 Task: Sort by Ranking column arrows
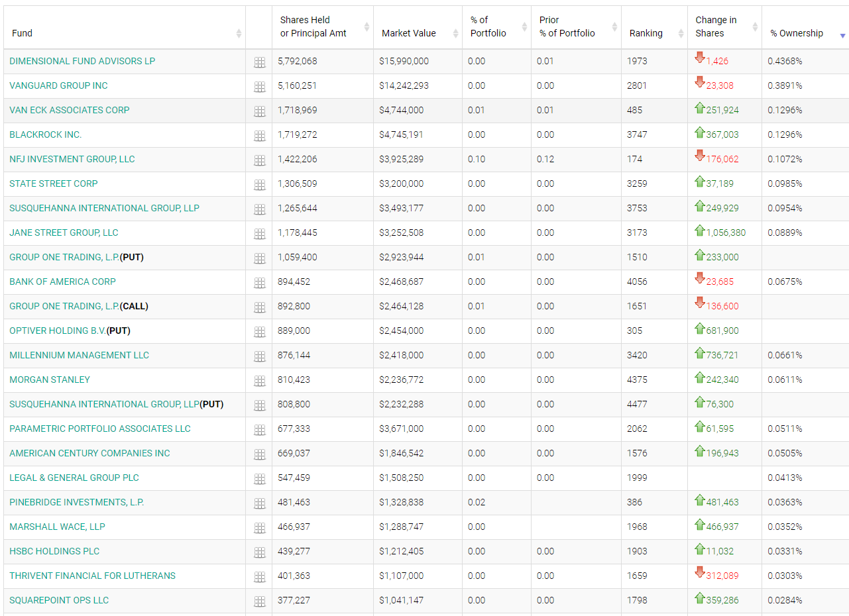click(x=681, y=33)
